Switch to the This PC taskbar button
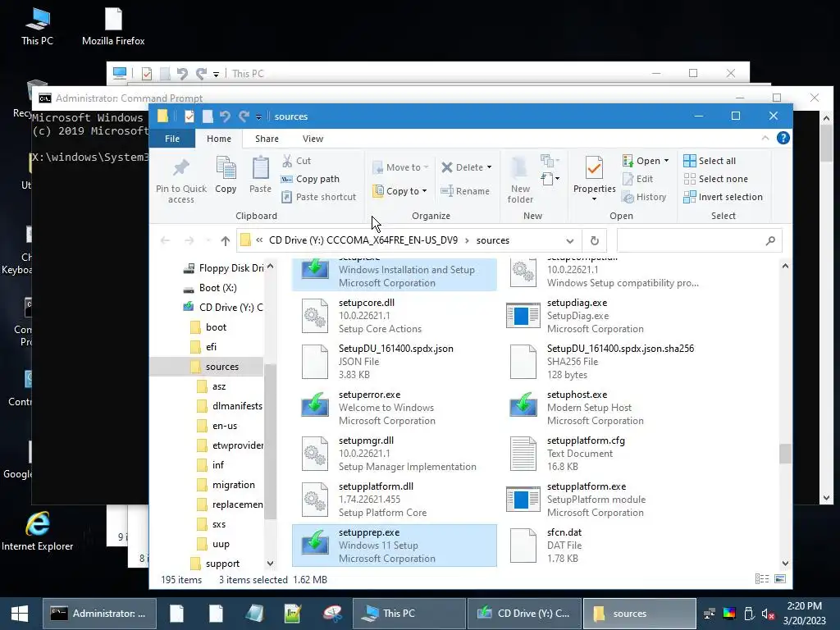This screenshot has width=840, height=630. [x=409, y=614]
